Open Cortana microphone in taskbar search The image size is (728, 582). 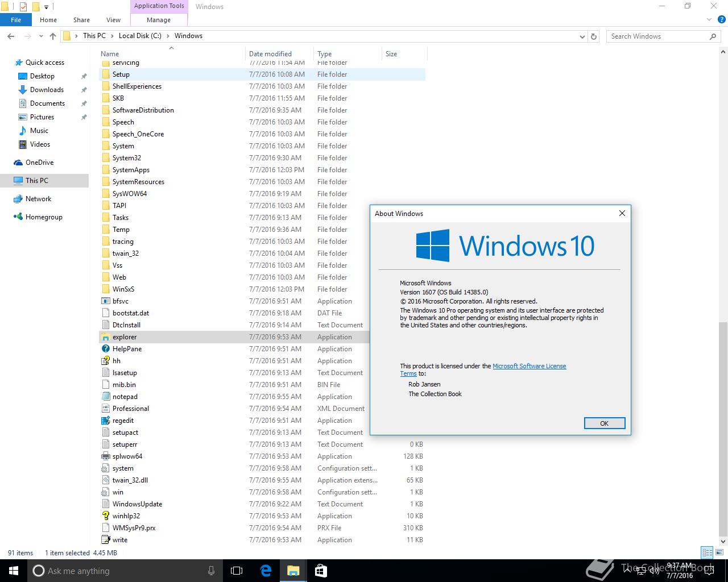(212, 571)
